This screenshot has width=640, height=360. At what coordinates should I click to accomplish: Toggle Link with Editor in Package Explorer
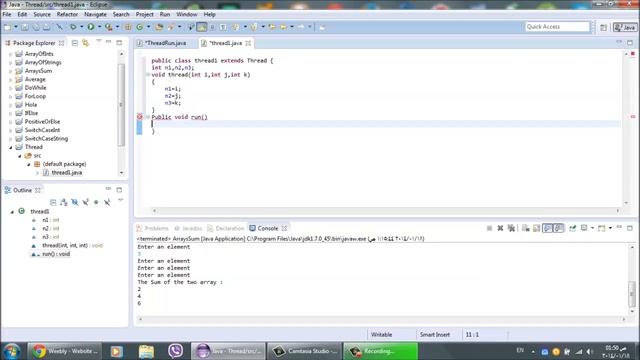85,42
